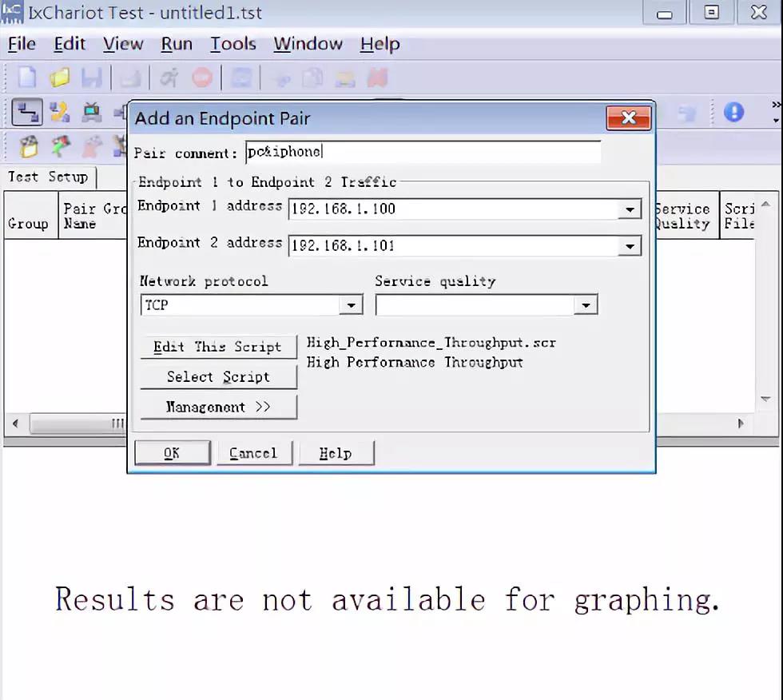The image size is (783, 700).
Task: Click the greyed-out Copy toolbar icon
Action: pyautogui.click(x=312, y=78)
